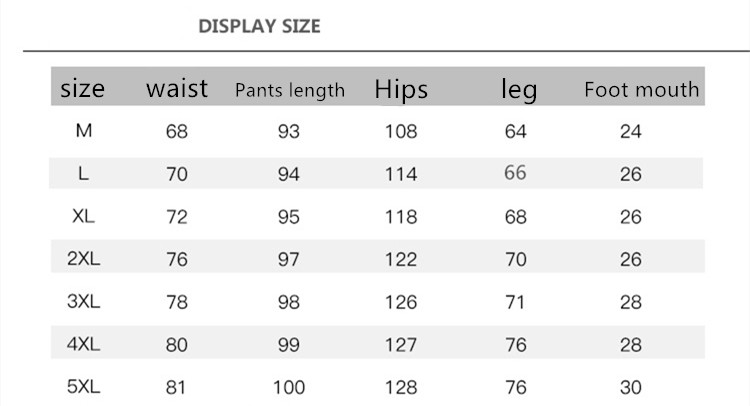
Task: Select the XL size row label
Action: [x=83, y=216]
